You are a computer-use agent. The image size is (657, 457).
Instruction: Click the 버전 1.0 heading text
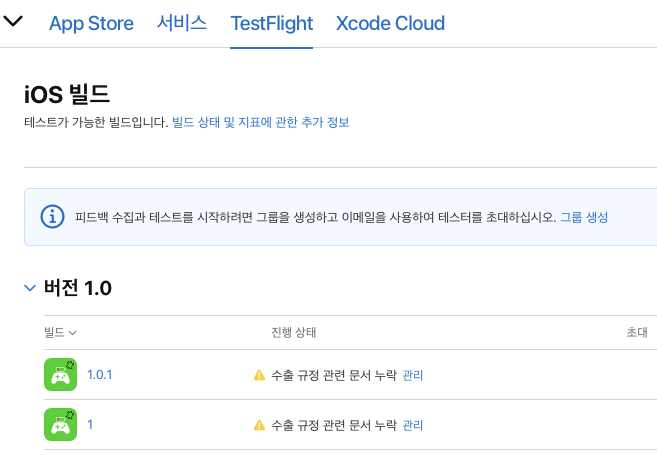coord(78,288)
